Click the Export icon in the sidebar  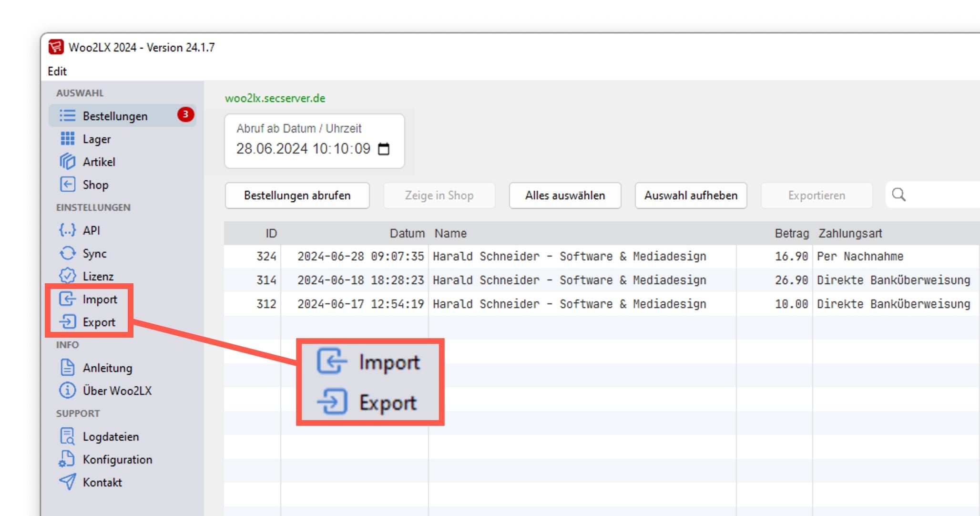67,322
